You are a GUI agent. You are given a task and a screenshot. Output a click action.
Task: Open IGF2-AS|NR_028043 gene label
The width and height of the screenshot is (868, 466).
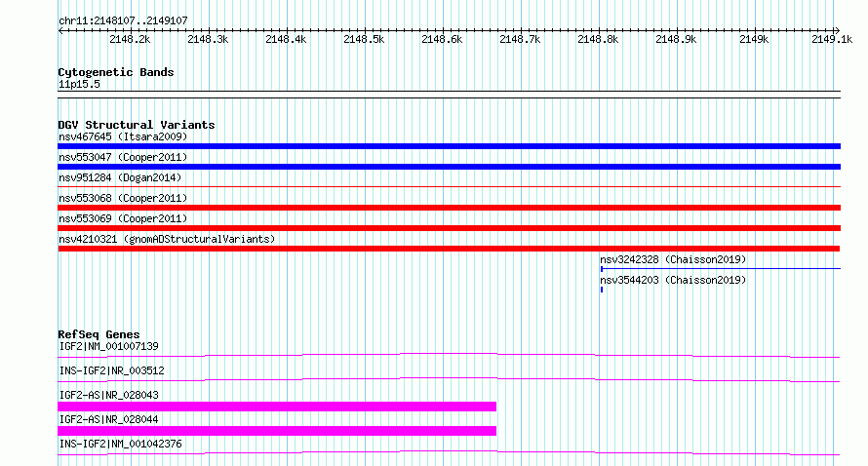[x=108, y=395]
